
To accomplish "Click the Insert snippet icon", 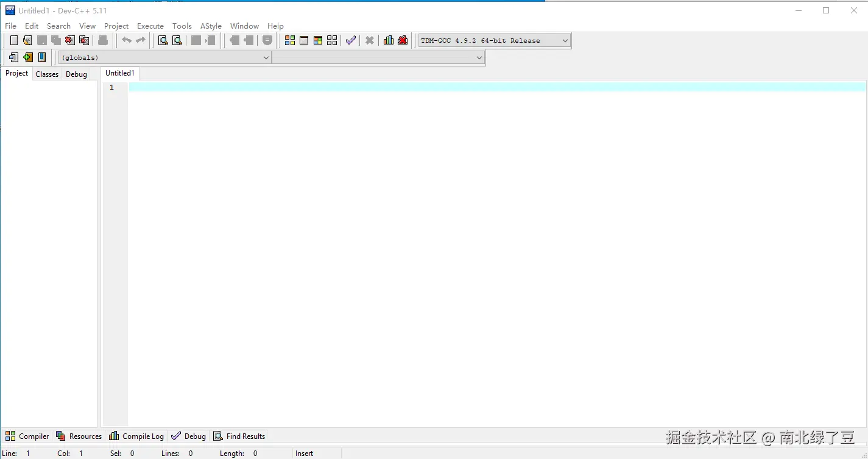I will [x=13, y=57].
